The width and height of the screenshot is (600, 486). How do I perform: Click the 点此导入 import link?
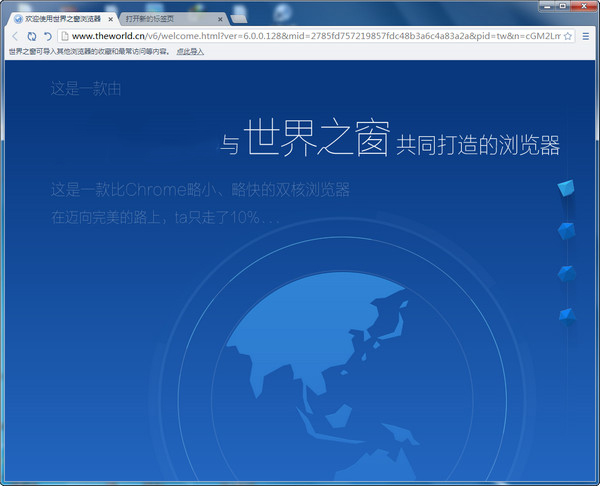(190, 52)
